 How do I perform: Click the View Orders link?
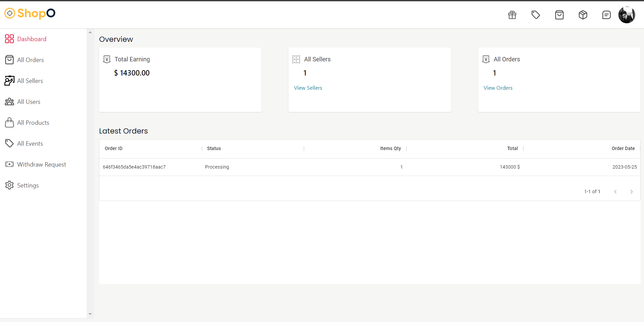point(498,88)
